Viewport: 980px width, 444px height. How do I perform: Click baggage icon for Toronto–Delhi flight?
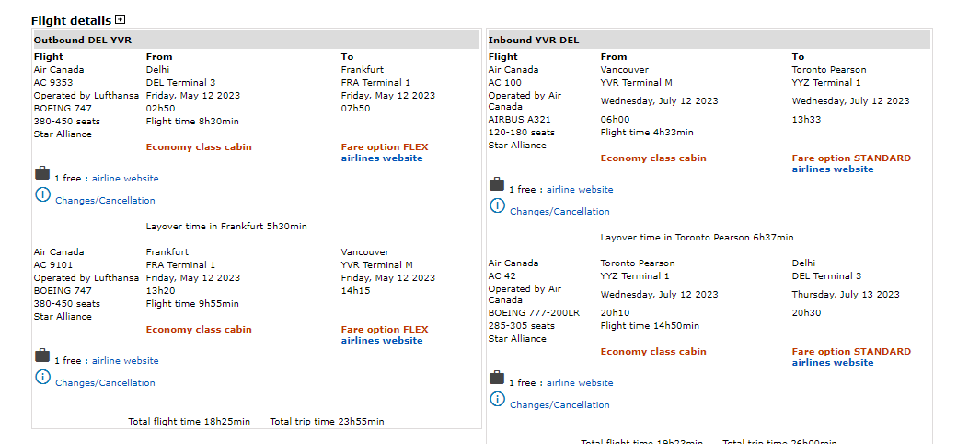tap(497, 378)
